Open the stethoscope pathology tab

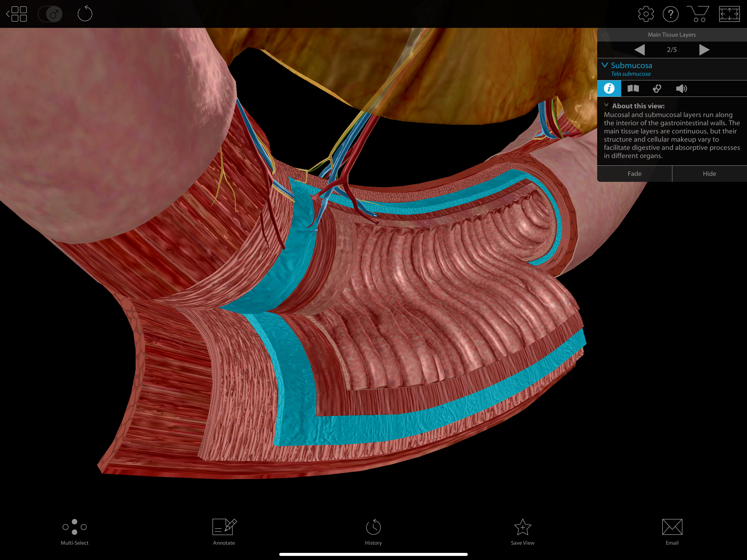click(657, 89)
